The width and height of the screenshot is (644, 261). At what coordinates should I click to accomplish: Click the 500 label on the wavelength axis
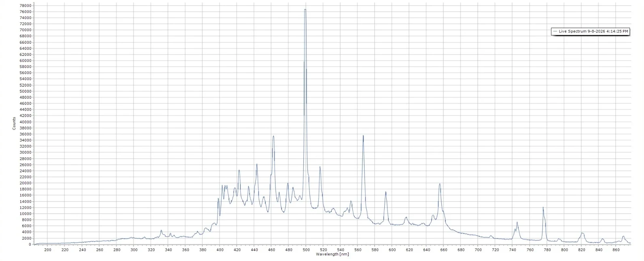[x=306, y=250]
